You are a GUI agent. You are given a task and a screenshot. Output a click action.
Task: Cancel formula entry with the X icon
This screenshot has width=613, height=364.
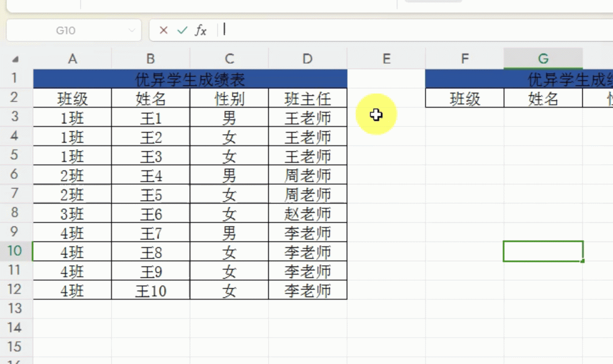point(163,30)
